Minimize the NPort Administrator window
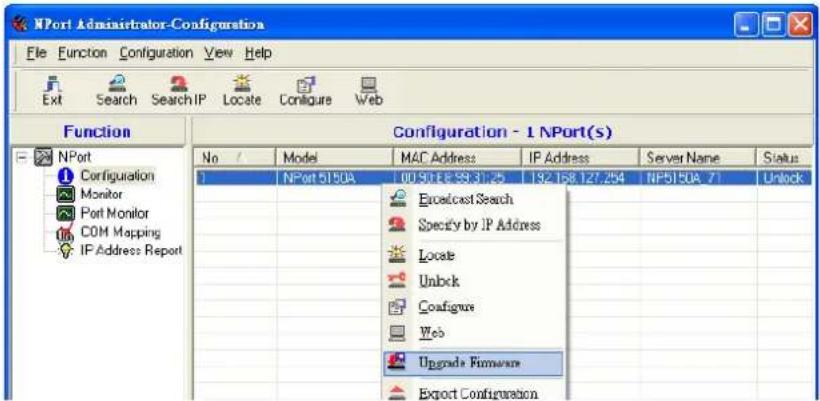820x401 pixels. click(x=746, y=25)
